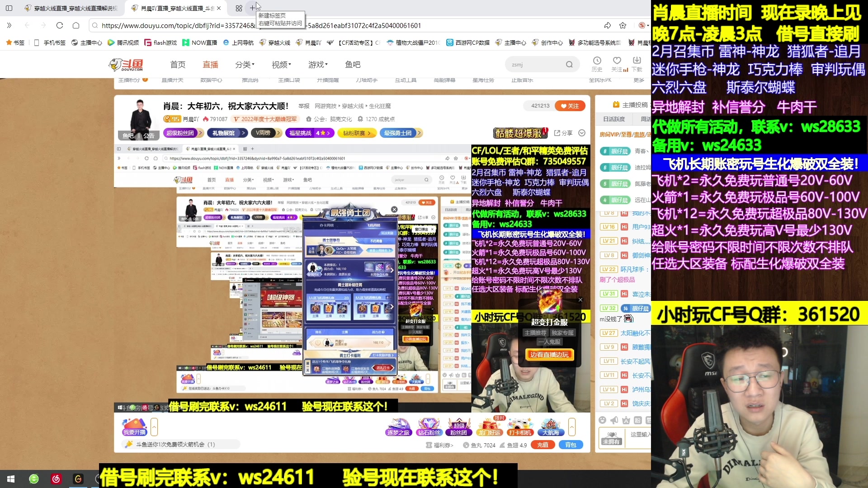Click 举报 to report the room
This screenshot has height=488, width=868.
tap(304, 106)
